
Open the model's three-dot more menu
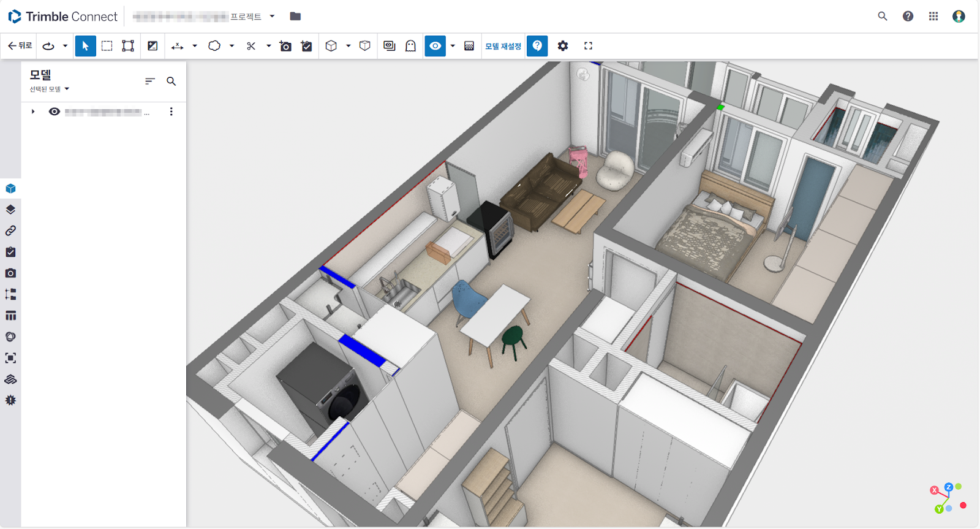(171, 112)
